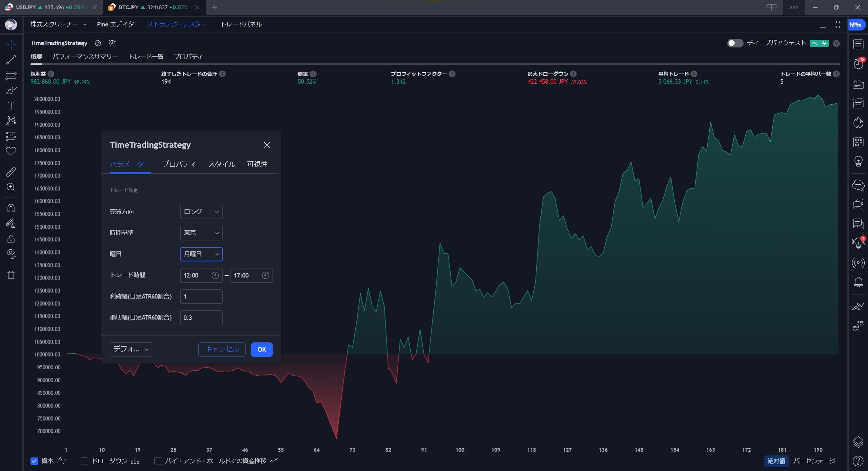Open the 売買方向 ロング dropdown

tap(201, 212)
